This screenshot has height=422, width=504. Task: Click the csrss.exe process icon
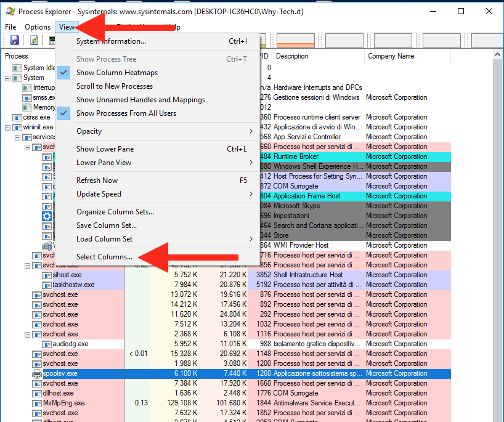pyautogui.click(x=17, y=117)
